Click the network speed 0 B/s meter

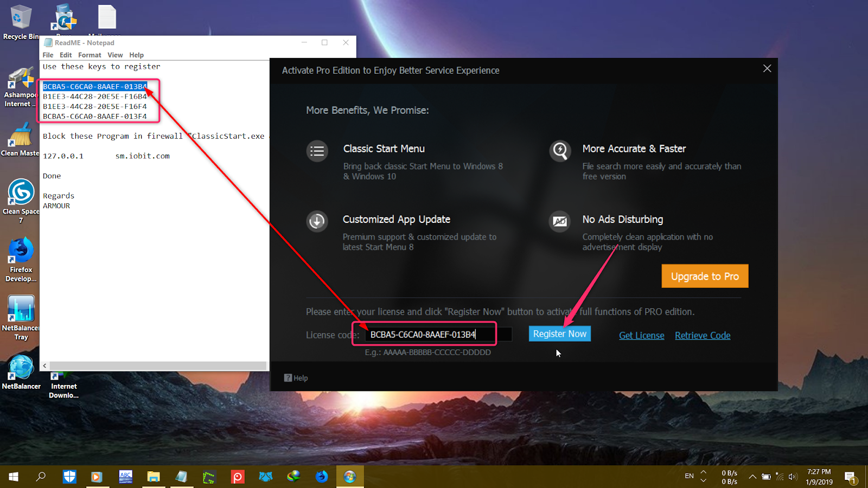(729, 477)
